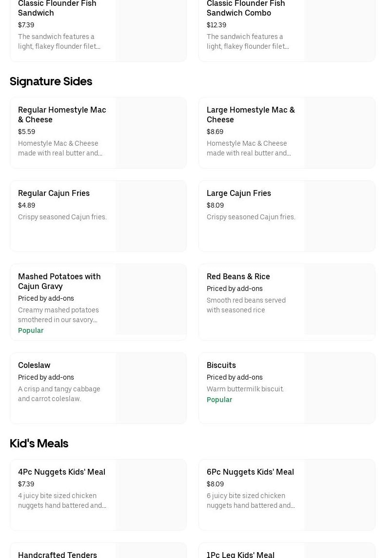Choose Mashed Potatoes with Cajun Gravy
The height and width of the screenshot is (558, 392).
(x=59, y=281)
